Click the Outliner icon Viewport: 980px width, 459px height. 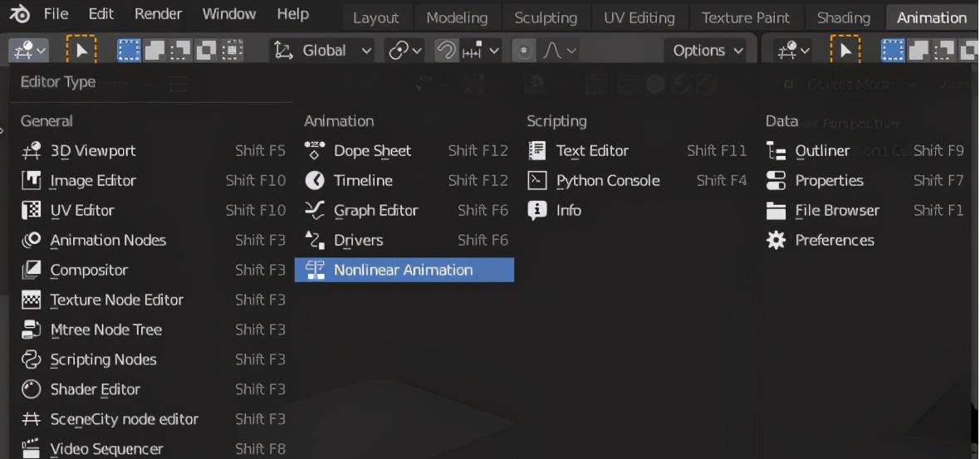(777, 150)
